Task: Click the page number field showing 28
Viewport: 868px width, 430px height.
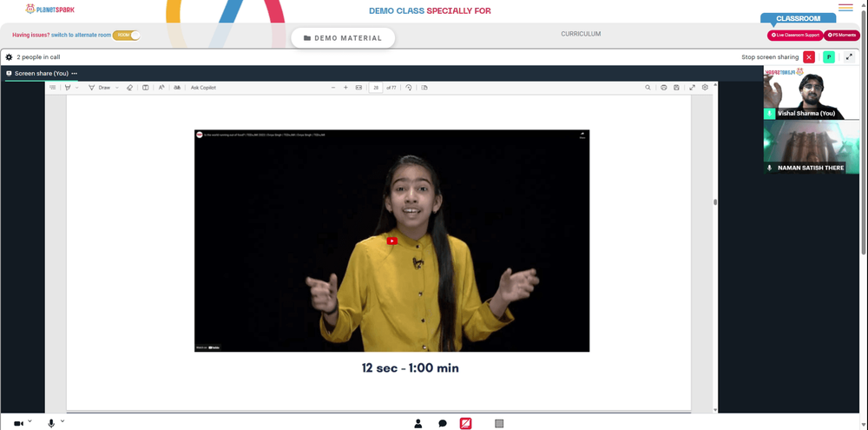Action: (x=376, y=88)
